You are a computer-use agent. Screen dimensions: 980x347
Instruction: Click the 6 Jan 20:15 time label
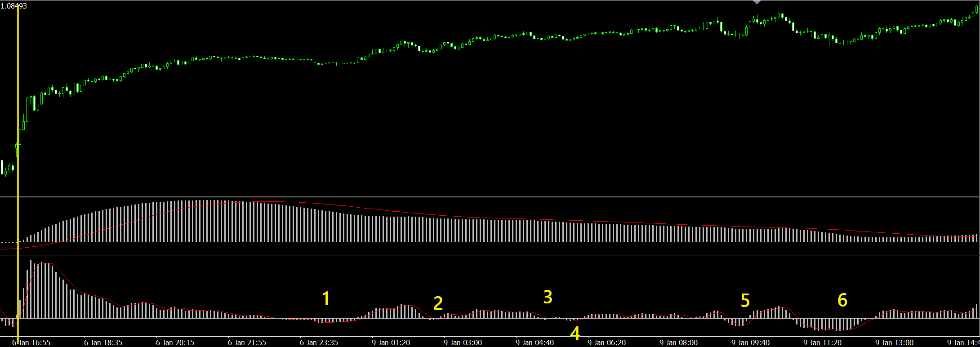(175, 343)
